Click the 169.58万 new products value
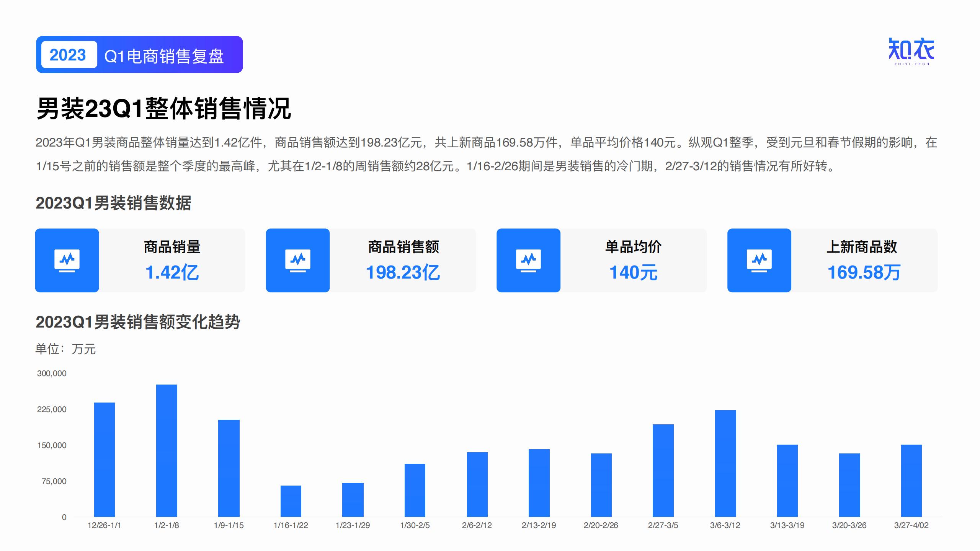 click(x=864, y=272)
